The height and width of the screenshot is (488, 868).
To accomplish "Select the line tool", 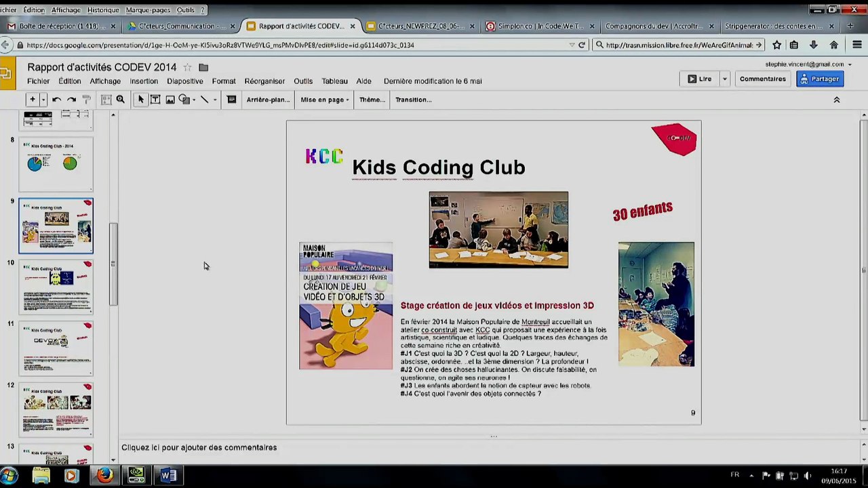I will point(205,100).
